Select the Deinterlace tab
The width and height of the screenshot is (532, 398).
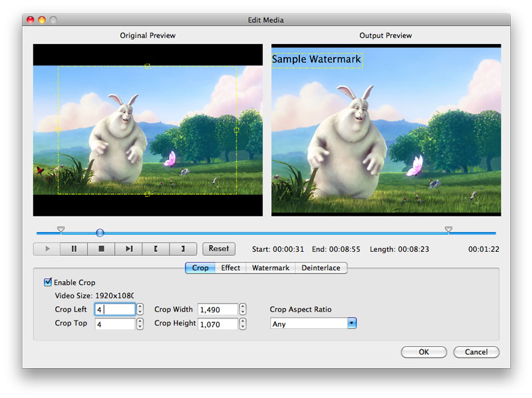point(321,268)
